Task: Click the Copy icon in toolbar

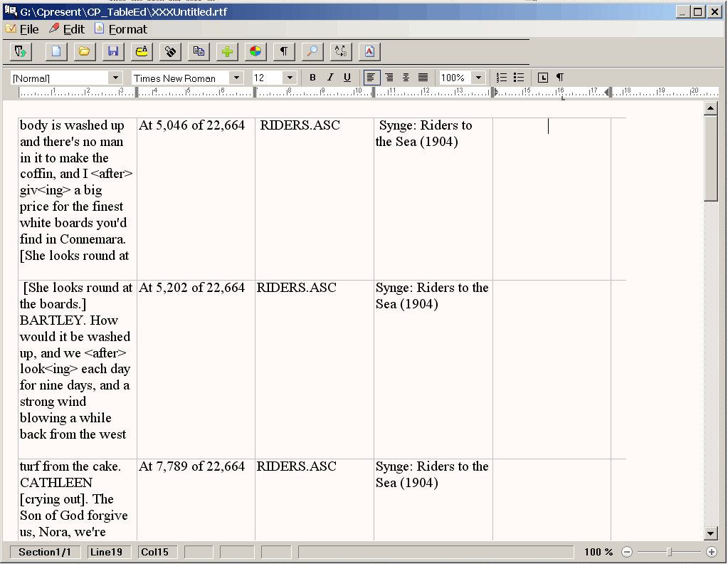Action: point(199,51)
